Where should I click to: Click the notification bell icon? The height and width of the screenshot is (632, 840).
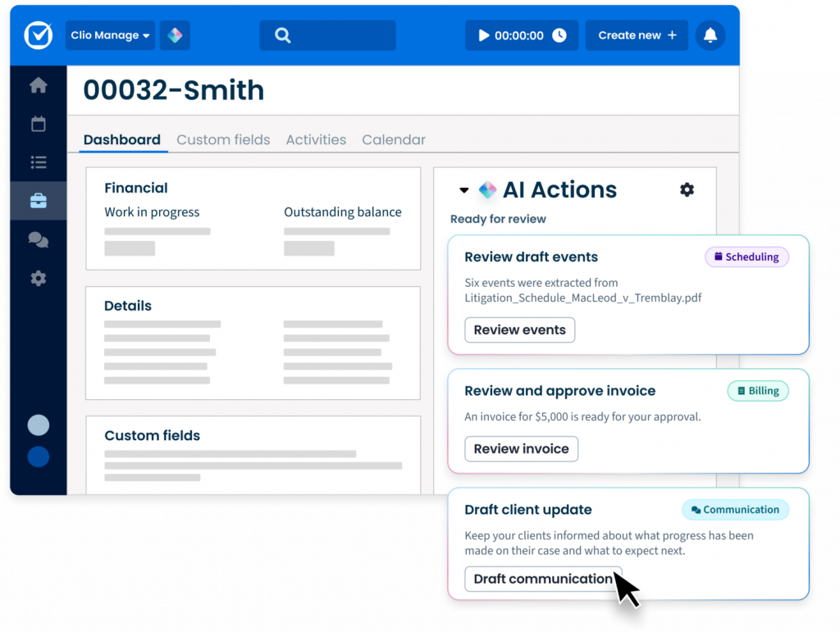coord(710,35)
